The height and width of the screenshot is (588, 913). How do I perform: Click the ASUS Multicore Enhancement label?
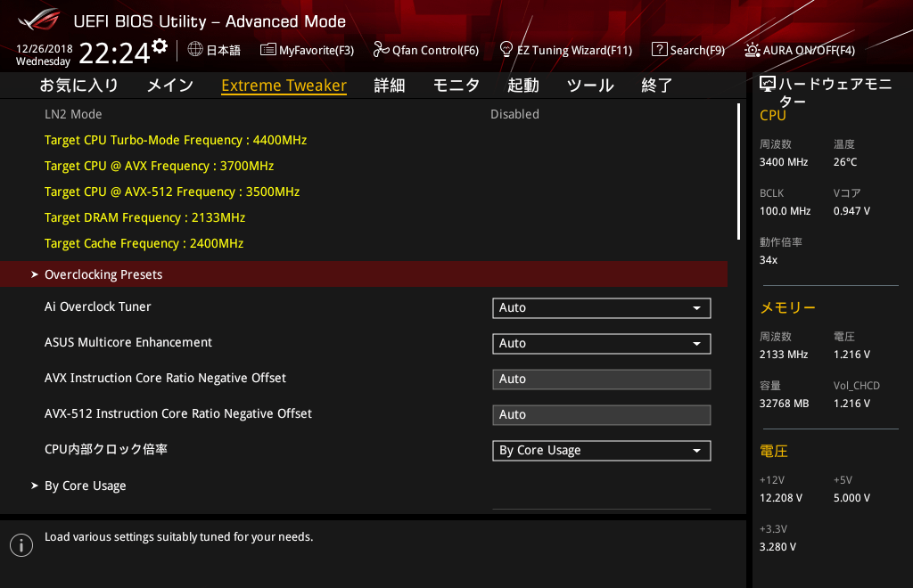click(x=128, y=343)
